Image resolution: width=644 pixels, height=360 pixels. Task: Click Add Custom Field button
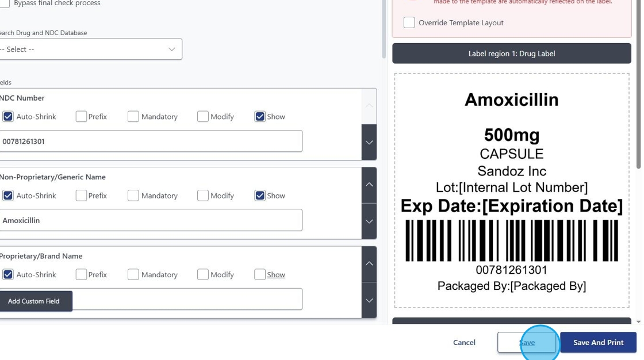click(34, 301)
